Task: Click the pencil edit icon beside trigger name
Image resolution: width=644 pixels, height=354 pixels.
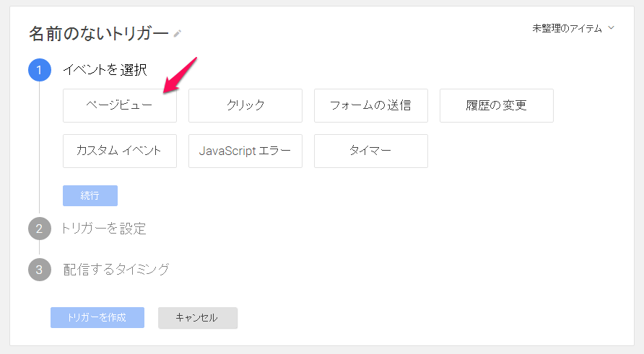Action: (x=178, y=33)
